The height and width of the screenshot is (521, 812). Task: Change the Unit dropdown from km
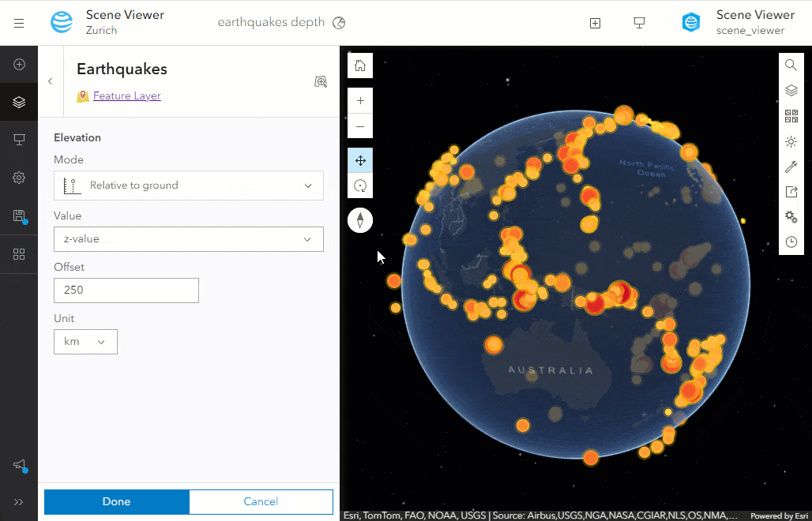pos(85,341)
